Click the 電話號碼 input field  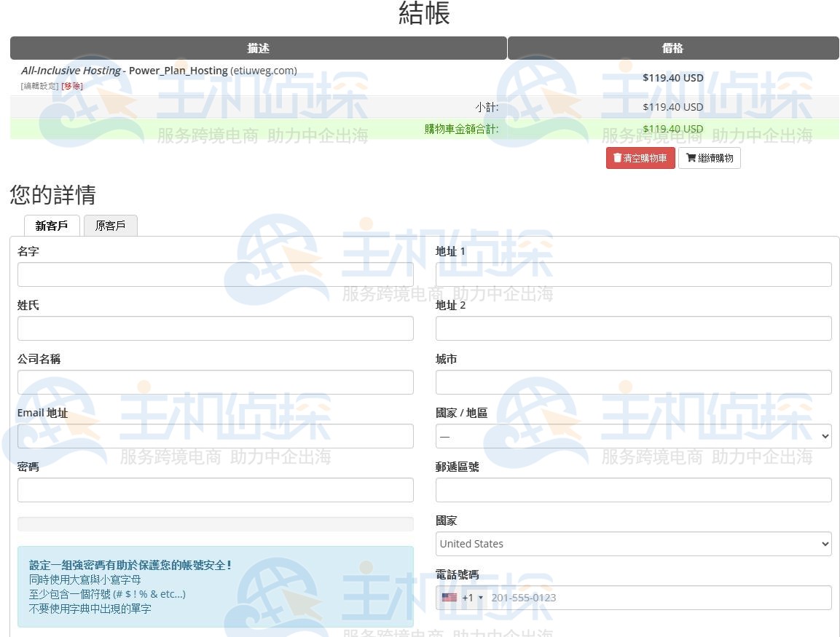656,597
